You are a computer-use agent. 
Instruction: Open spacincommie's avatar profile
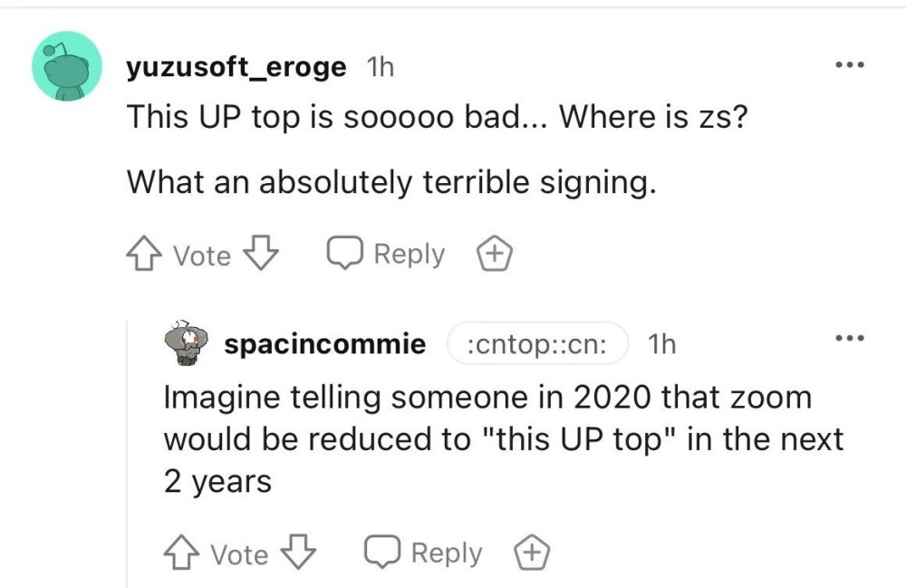(x=188, y=343)
